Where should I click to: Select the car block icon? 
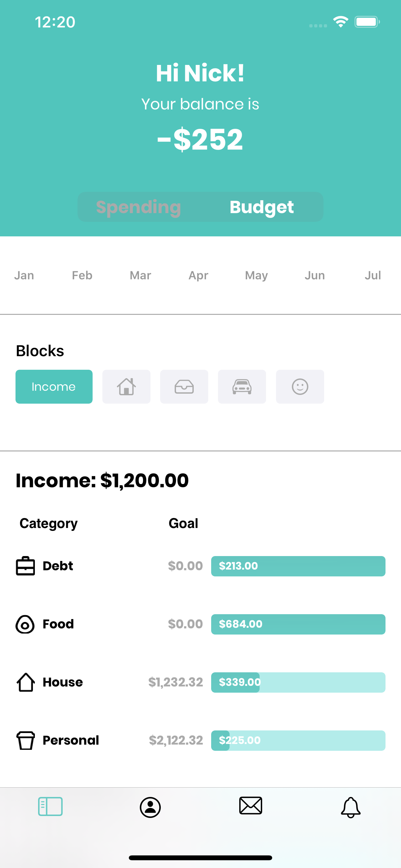(242, 387)
